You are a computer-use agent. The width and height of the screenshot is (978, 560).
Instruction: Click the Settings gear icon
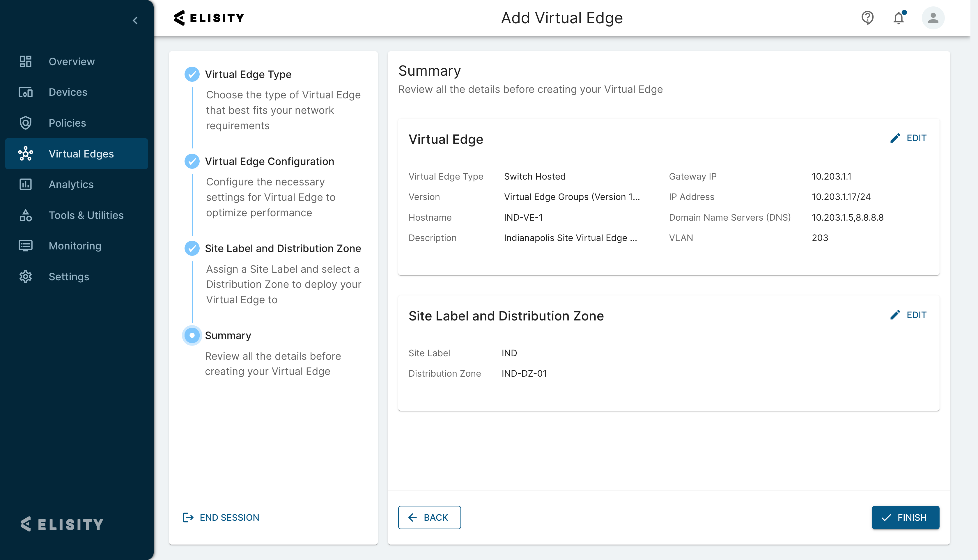[x=25, y=277]
